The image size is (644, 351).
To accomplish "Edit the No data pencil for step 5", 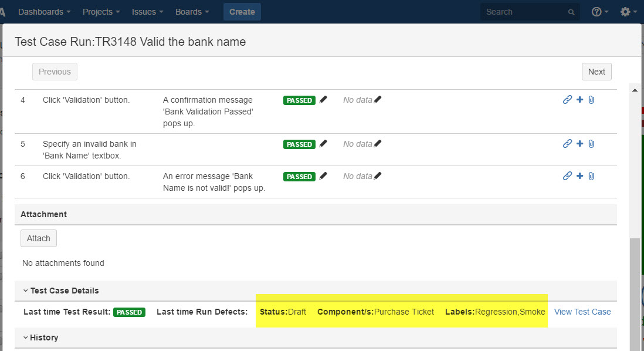I will [x=378, y=144].
